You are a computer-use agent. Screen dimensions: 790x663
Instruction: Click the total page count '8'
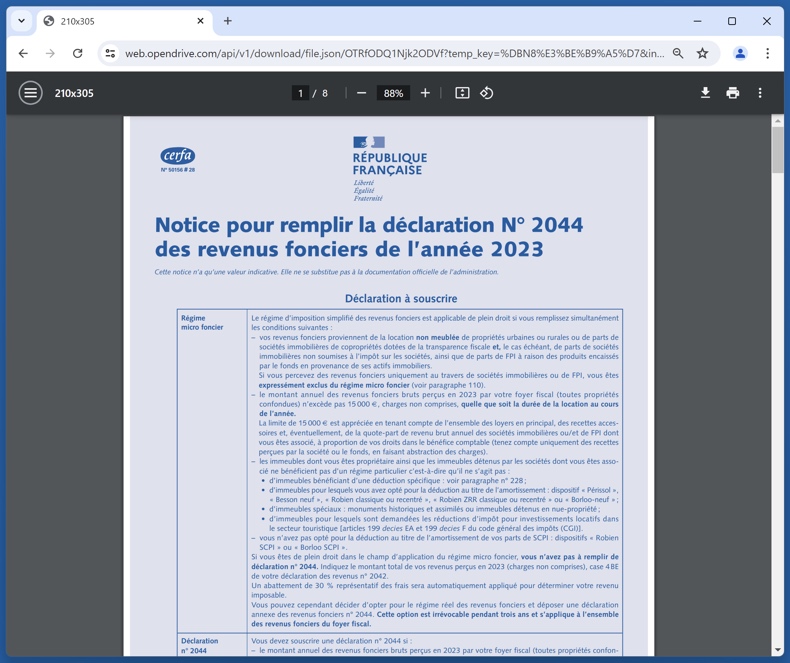[x=325, y=93]
